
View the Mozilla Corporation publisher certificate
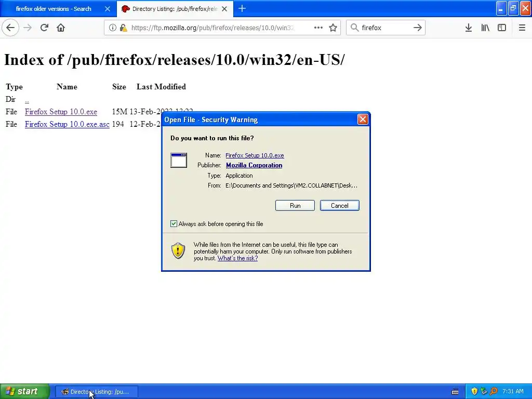[254, 165]
